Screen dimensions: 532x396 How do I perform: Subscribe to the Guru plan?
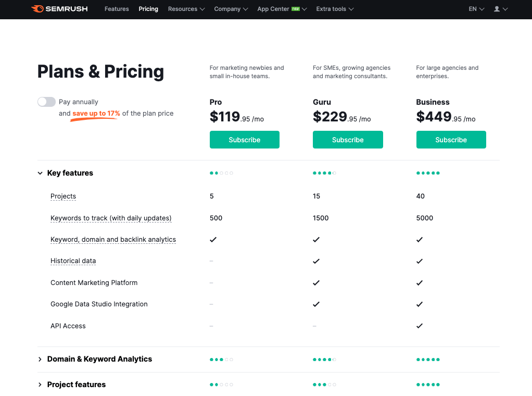click(348, 140)
